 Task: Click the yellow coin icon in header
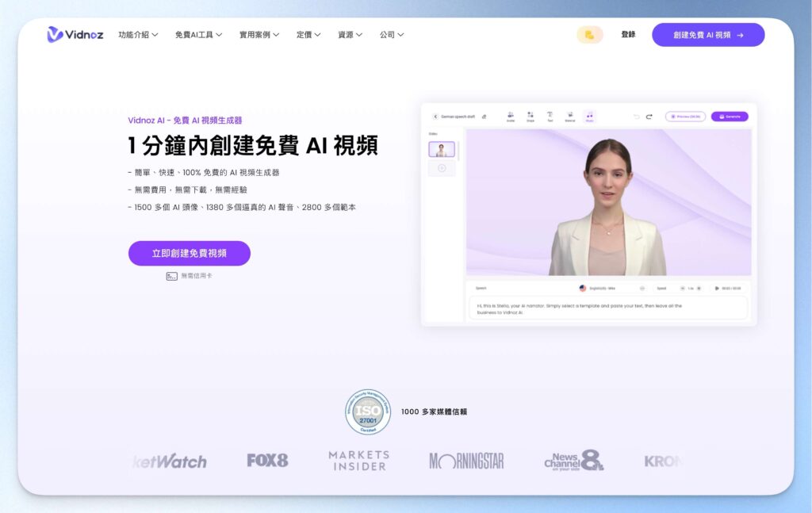(x=590, y=35)
